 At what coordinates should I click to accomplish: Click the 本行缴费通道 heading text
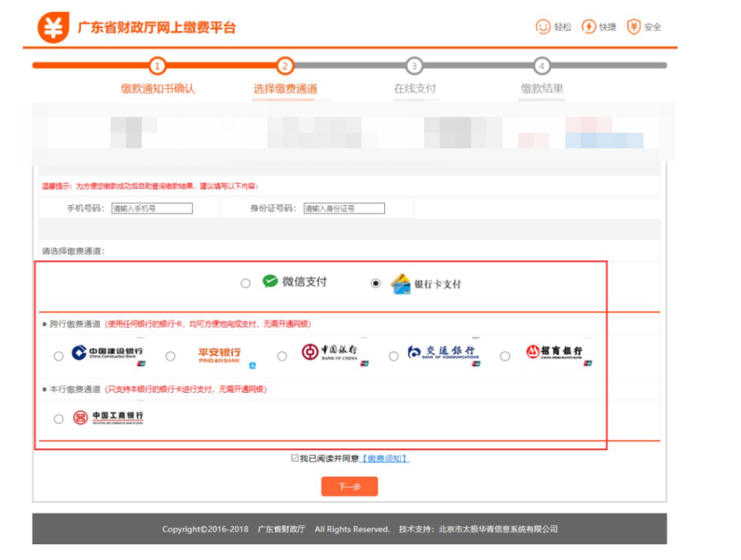pos(75,389)
